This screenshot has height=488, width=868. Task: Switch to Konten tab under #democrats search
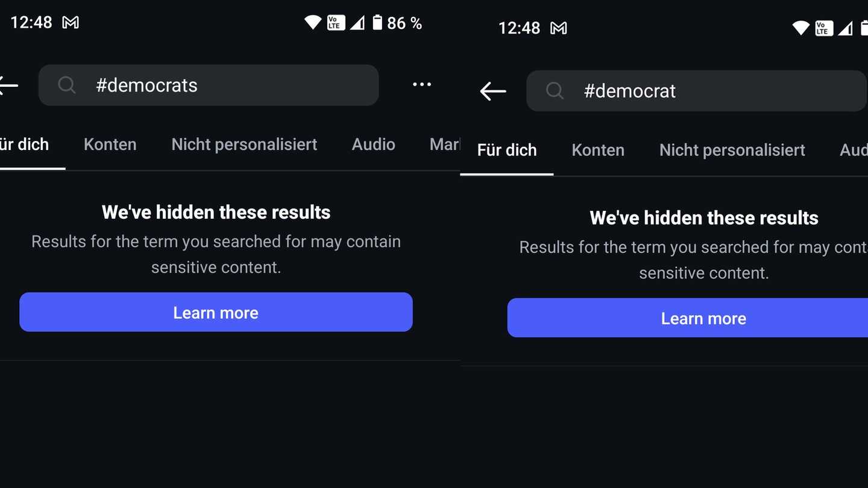pos(110,145)
